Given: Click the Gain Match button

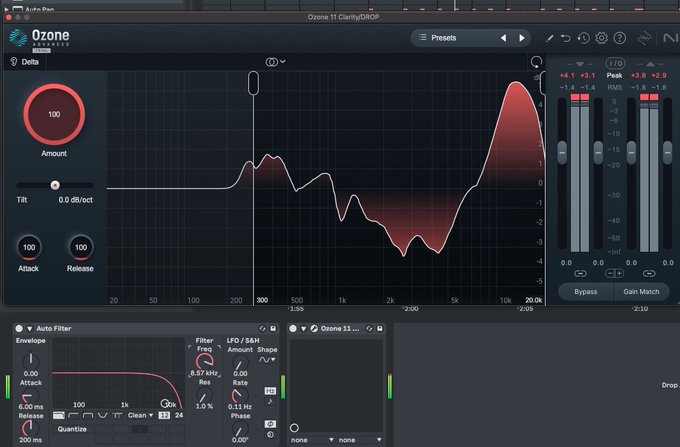Looking at the screenshot, I should click(641, 292).
